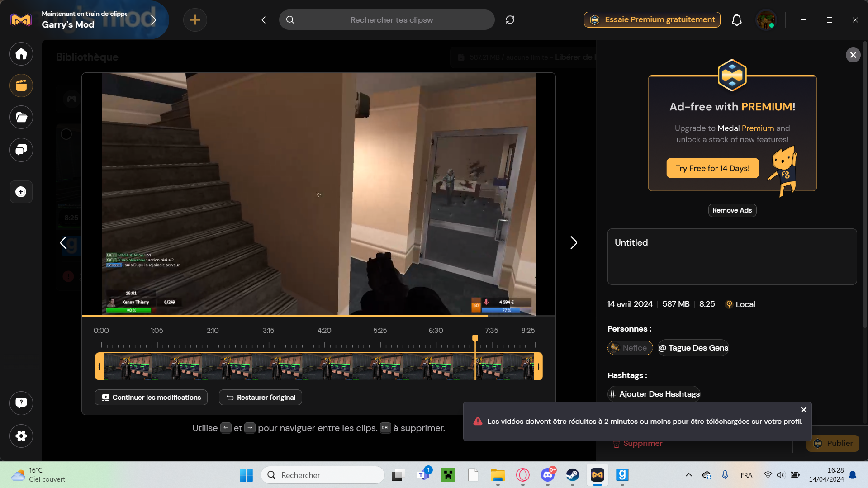This screenshot has width=868, height=488.
Task: Open Discord from the taskbar
Action: pos(548,475)
